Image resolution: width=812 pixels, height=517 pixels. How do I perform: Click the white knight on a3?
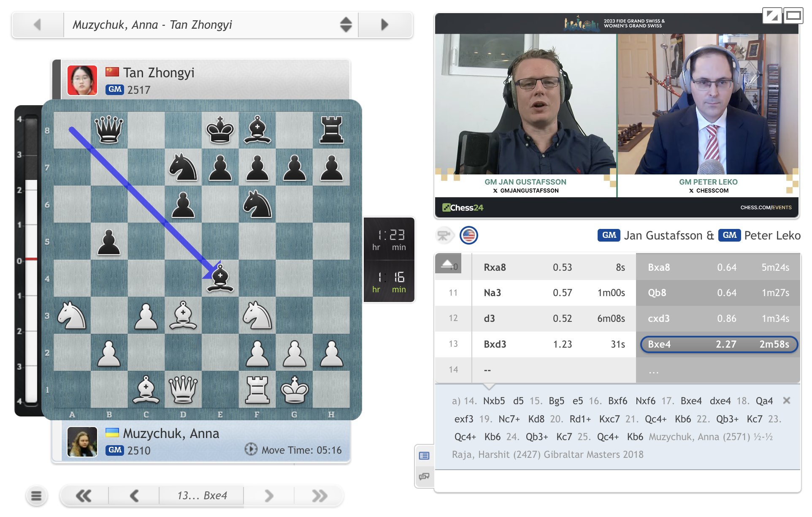click(x=72, y=316)
